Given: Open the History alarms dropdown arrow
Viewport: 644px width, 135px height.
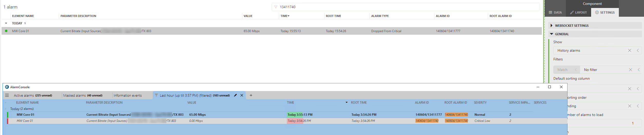Looking at the screenshot, I should click(x=638, y=50).
